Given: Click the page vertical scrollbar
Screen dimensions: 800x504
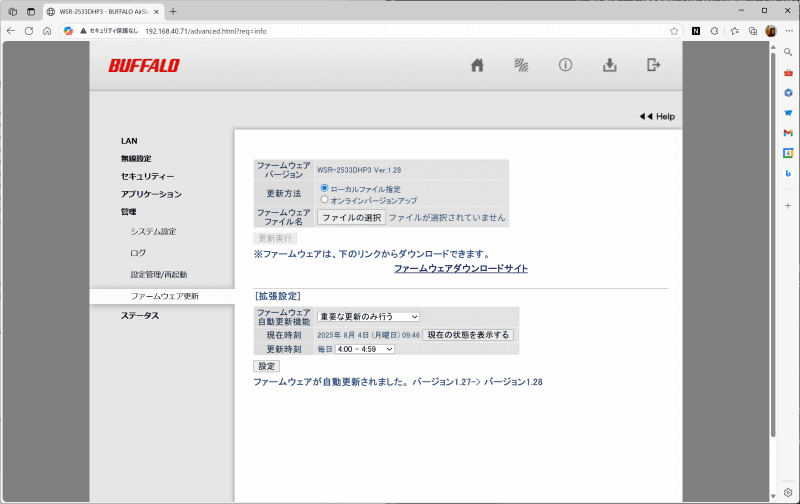Looking at the screenshot, I should point(773,245).
